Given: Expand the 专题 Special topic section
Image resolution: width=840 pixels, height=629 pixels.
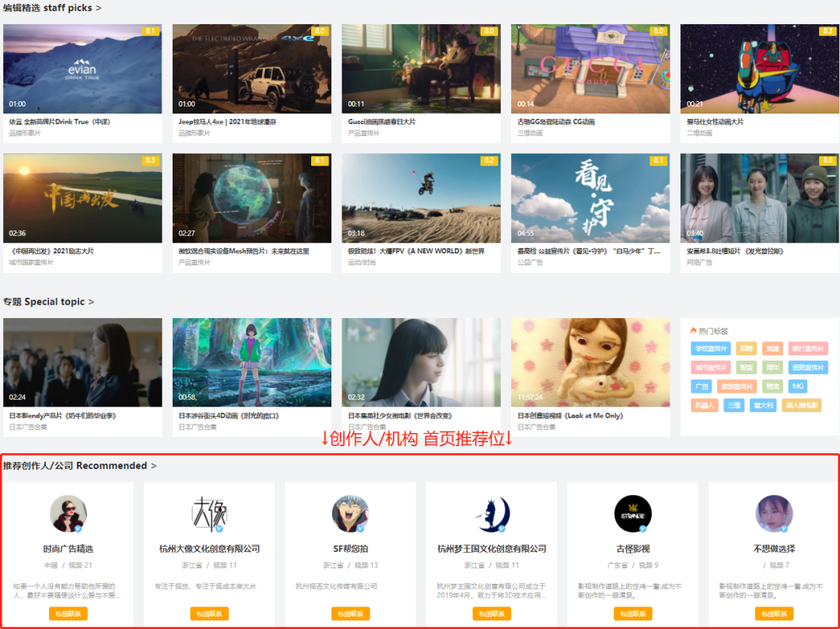Looking at the screenshot, I should [x=48, y=302].
